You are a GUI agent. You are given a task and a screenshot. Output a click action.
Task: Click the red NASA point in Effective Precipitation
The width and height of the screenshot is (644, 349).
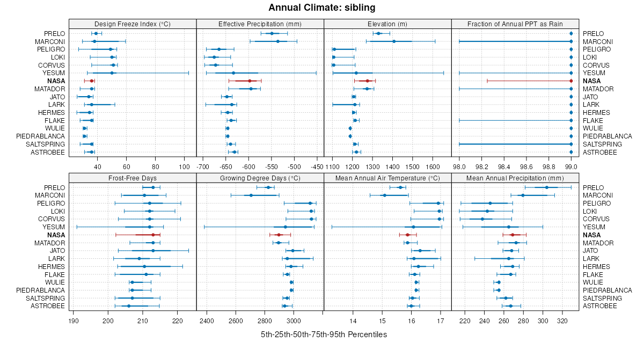[x=250, y=81]
